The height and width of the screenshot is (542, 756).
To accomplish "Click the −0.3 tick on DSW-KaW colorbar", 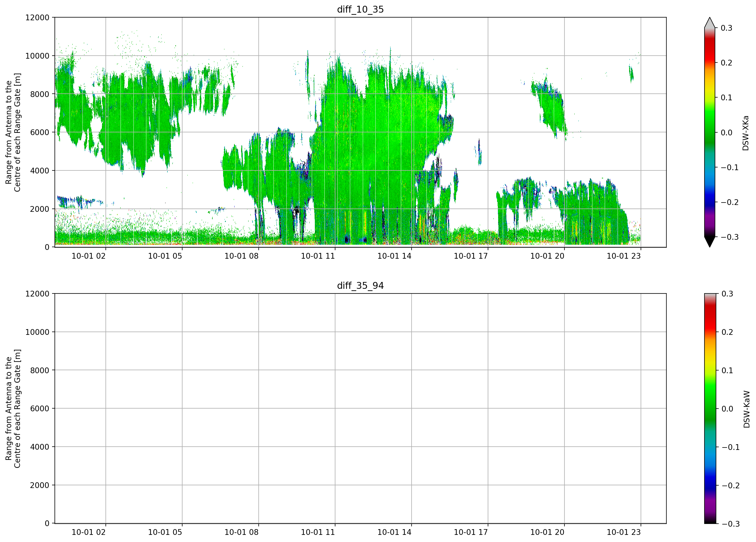I will [731, 524].
